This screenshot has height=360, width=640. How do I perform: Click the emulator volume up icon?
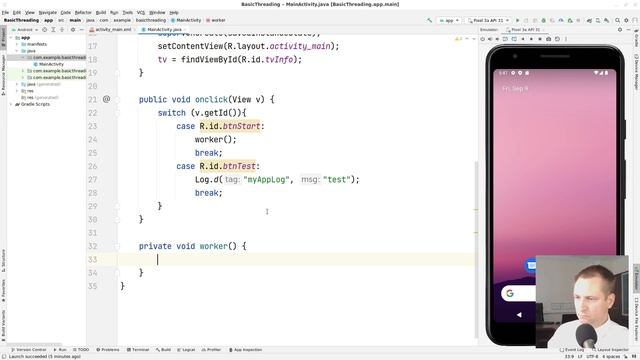click(x=490, y=39)
